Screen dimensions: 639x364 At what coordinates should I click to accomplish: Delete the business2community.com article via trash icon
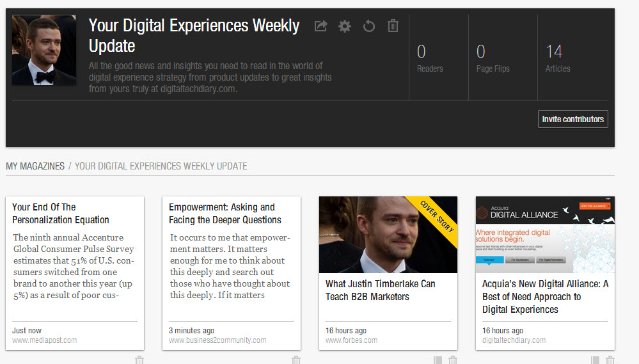[296, 360]
